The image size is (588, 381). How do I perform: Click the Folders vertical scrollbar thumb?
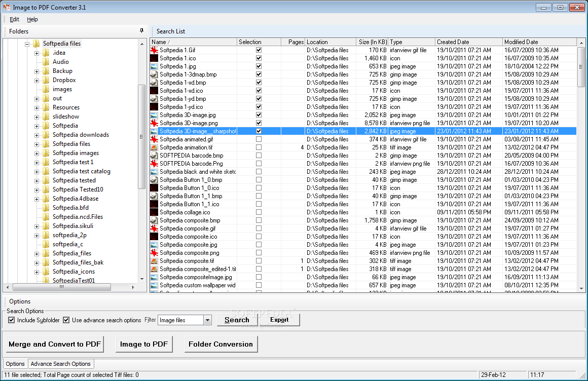142,136
